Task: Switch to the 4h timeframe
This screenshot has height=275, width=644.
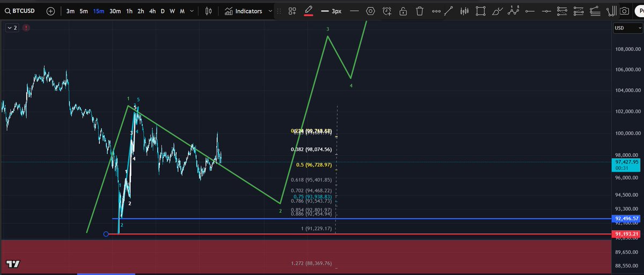Action: point(152,11)
